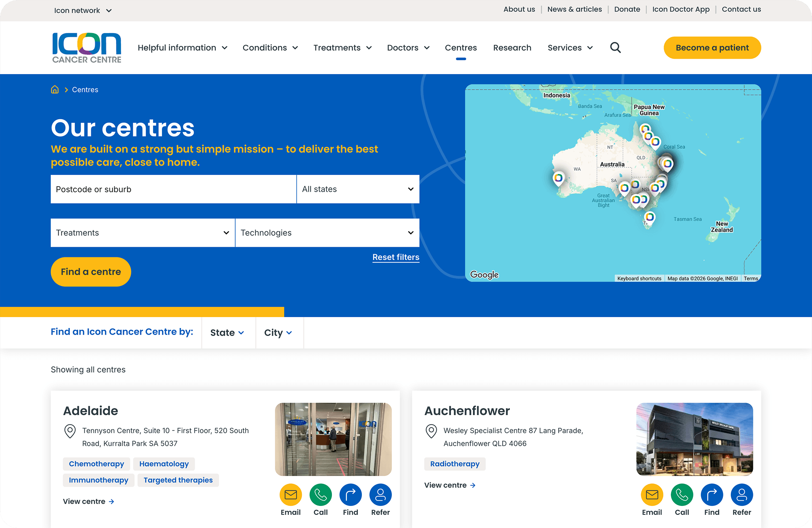The height and width of the screenshot is (528, 812).
Task: Open the Treatments filter dropdown
Action: [x=143, y=233]
